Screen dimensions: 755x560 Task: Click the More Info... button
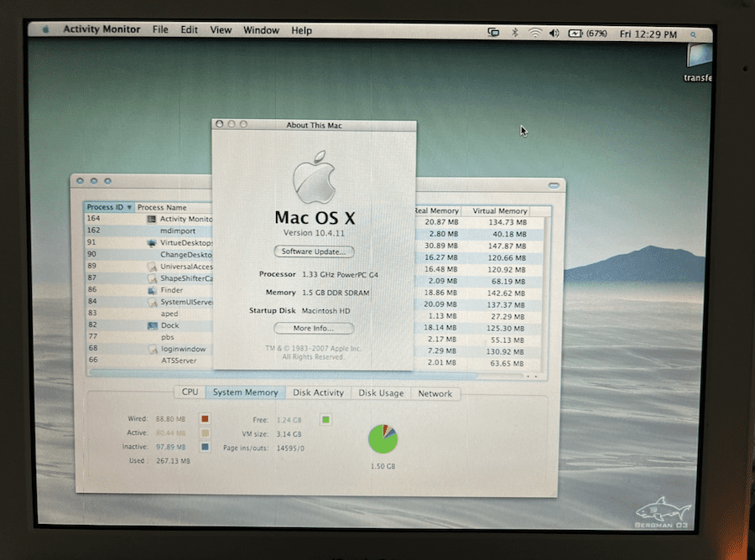314,328
